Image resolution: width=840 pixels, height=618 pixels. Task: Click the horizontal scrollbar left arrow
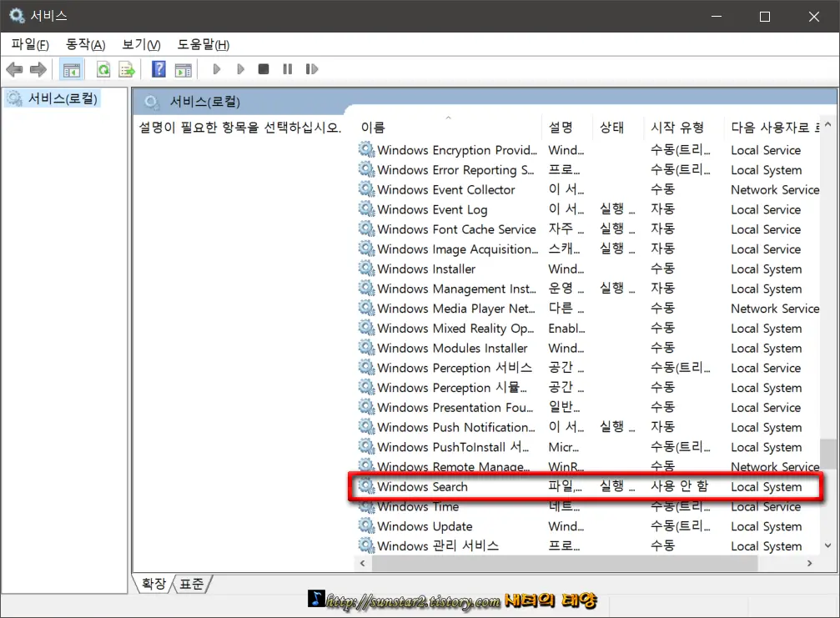tap(362, 563)
